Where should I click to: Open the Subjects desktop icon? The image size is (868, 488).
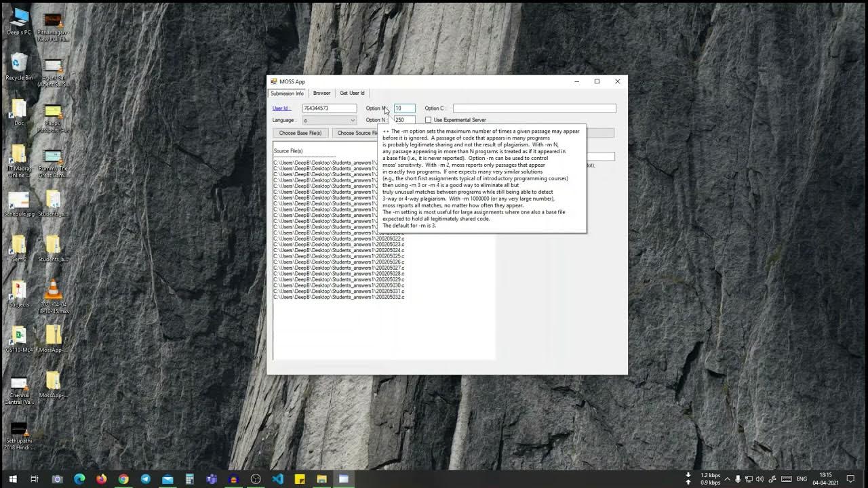coord(19,294)
